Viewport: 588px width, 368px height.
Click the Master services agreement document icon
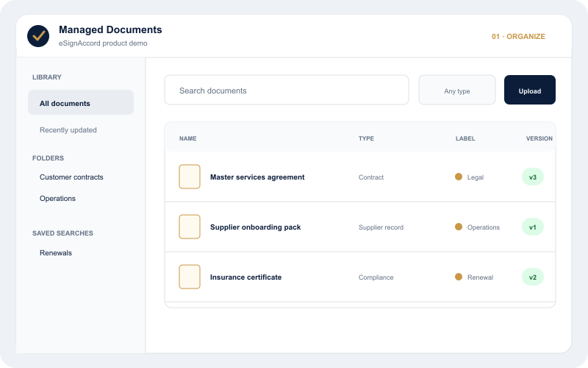[190, 177]
